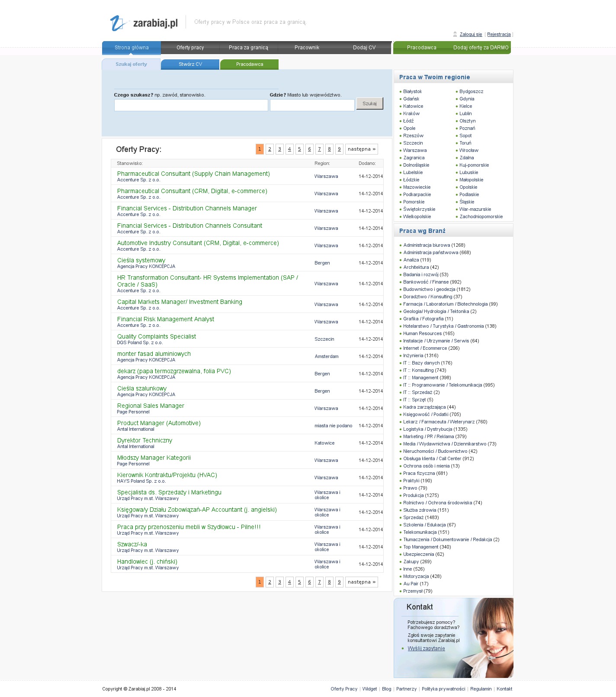
Task: Open Automotive Industry Consultant offer
Action: (x=198, y=243)
